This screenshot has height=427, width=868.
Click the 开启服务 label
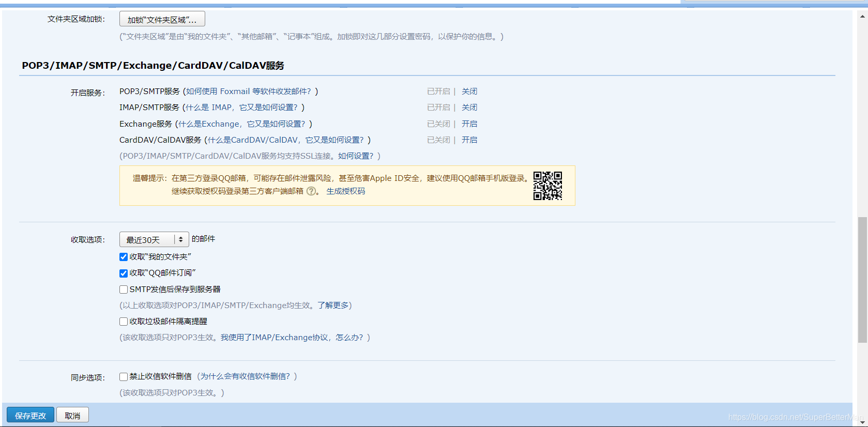tap(88, 93)
